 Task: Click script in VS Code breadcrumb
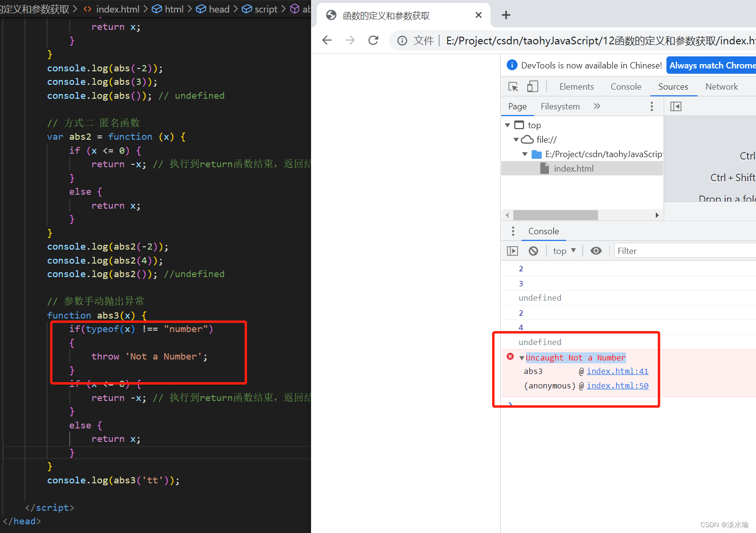(x=266, y=9)
